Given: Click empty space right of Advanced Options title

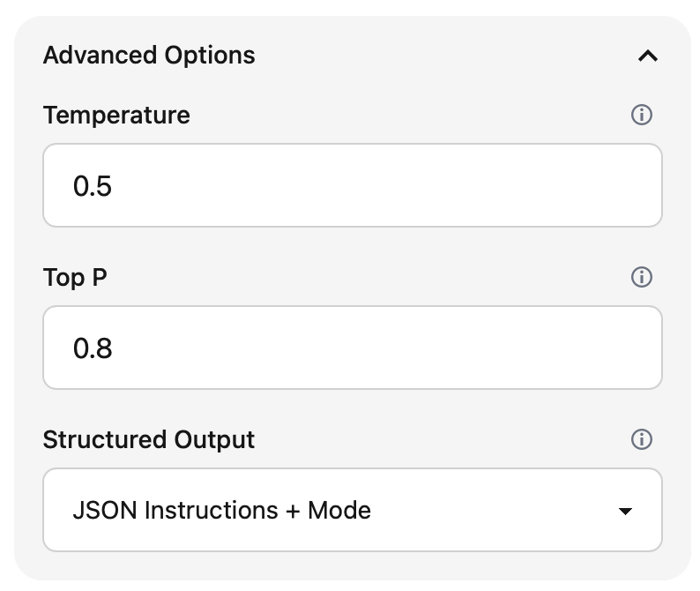Looking at the screenshot, I should (441, 56).
